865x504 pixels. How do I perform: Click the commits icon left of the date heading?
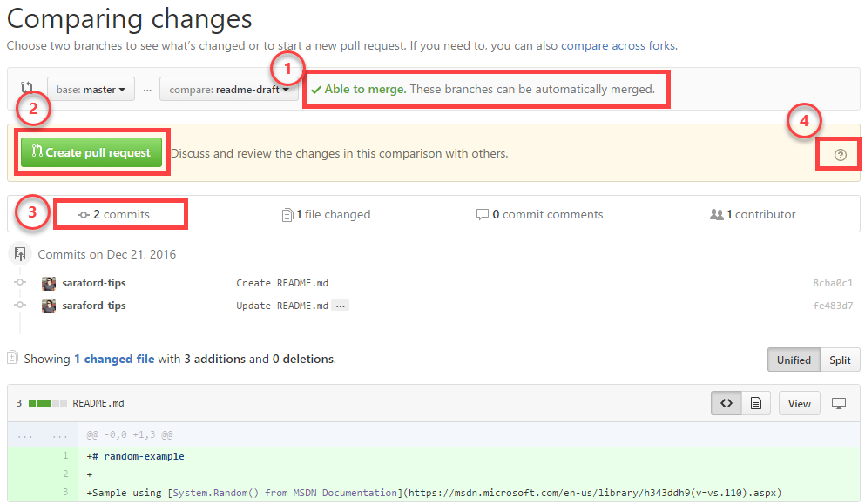click(x=19, y=254)
